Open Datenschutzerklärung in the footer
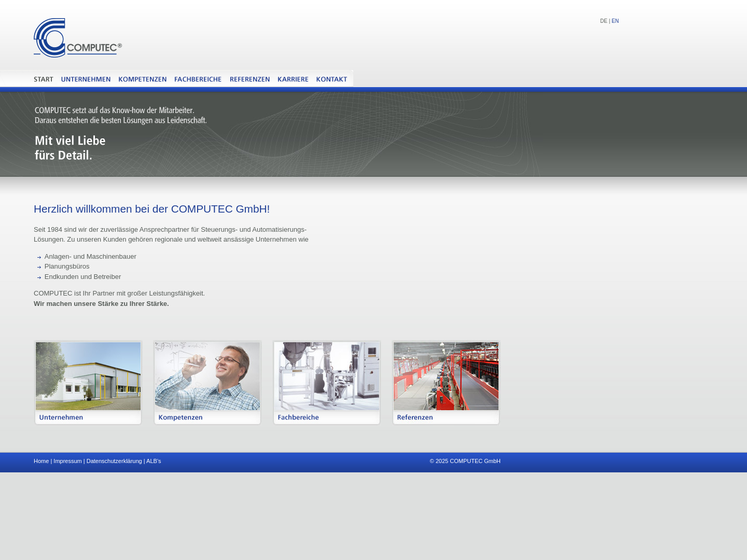The image size is (747, 560). [114, 461]
